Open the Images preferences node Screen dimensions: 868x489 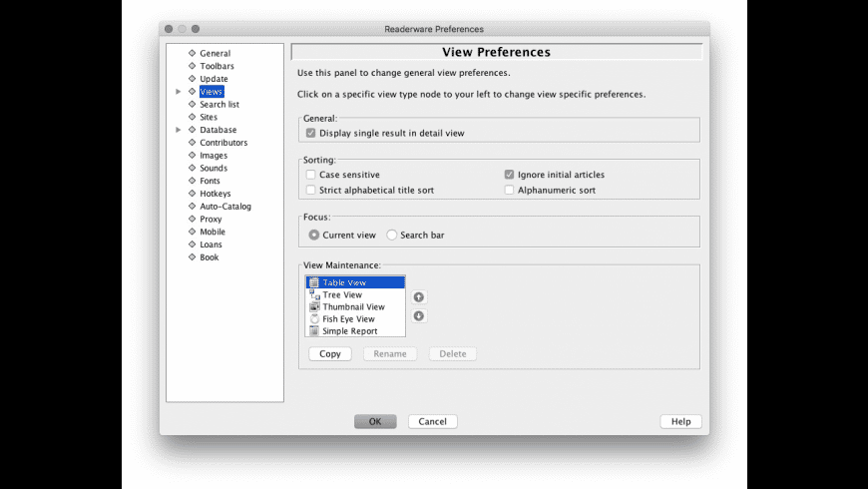214,155
